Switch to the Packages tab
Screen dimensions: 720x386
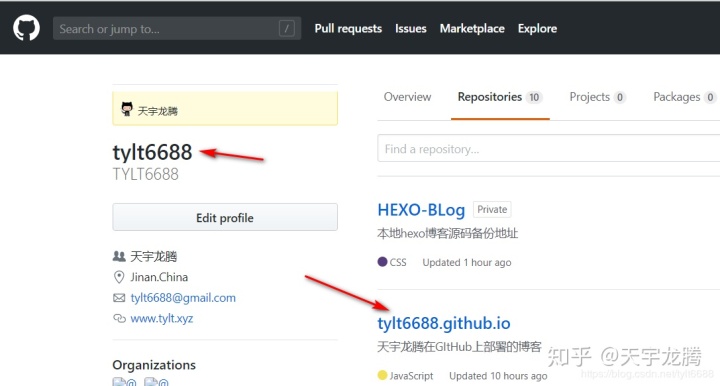point(684,97)
